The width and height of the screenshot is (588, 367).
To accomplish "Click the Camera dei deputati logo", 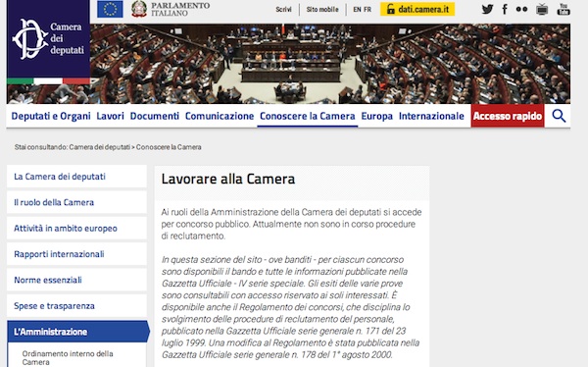I will (48, 39).
